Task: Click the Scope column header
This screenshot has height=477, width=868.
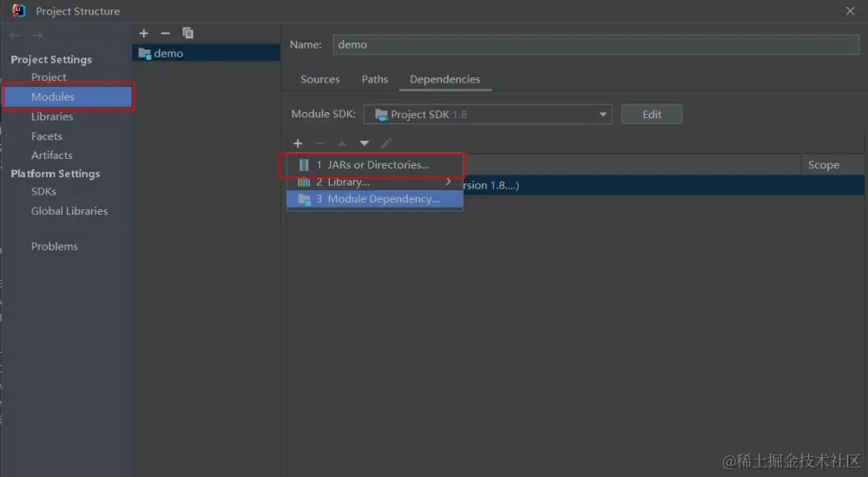Action: tap(823, 164)
